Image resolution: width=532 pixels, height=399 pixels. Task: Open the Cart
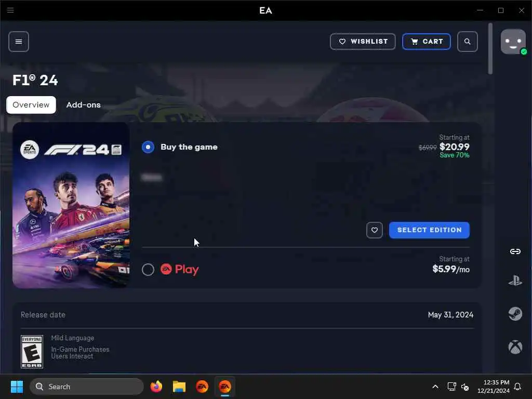pos(427,42)
